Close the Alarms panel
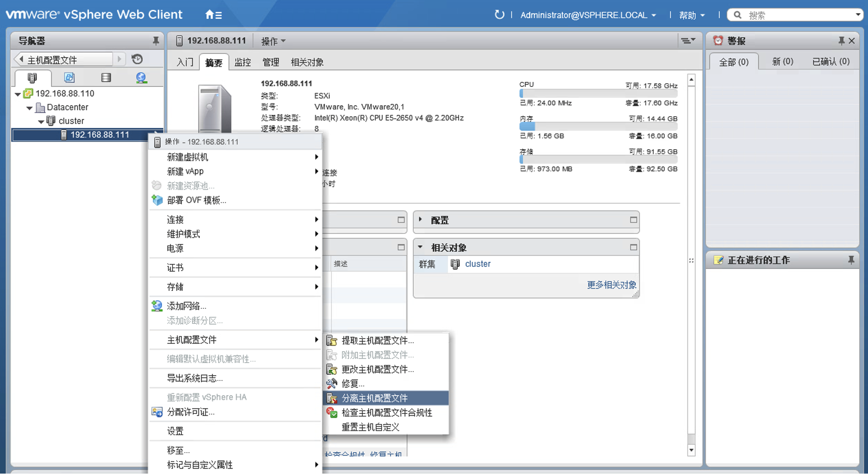Screen dimensions: 868x474 852,41
